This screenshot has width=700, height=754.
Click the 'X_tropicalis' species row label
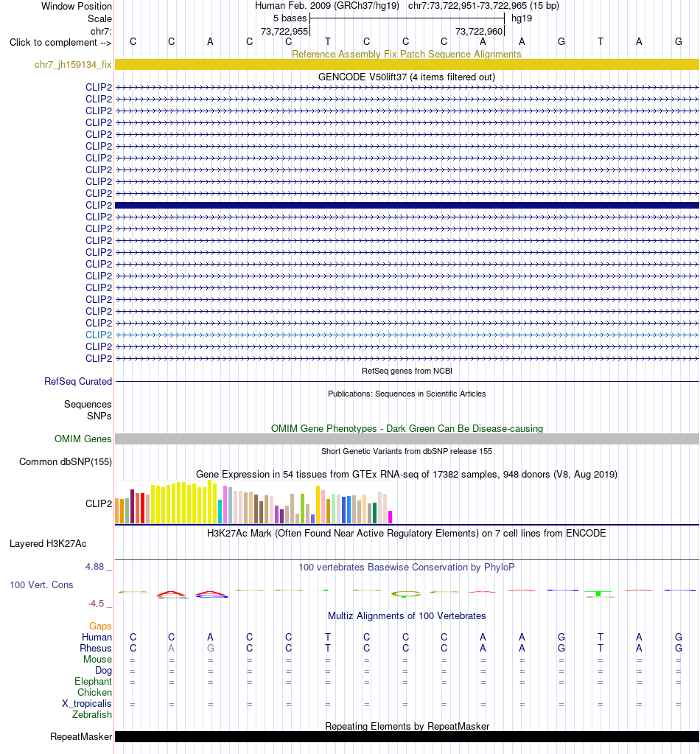point(87,703)
